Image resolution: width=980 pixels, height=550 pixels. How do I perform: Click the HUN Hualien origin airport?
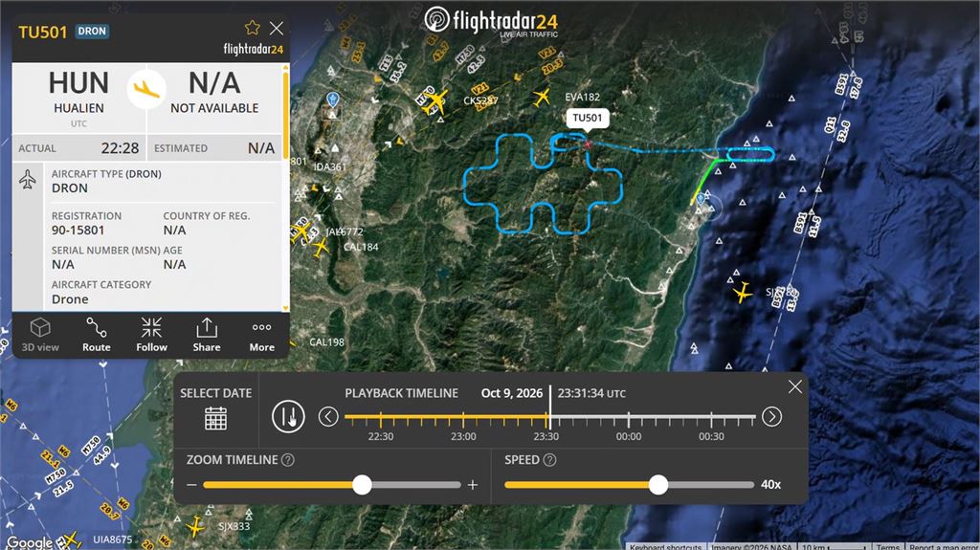[x=78, y=93]
